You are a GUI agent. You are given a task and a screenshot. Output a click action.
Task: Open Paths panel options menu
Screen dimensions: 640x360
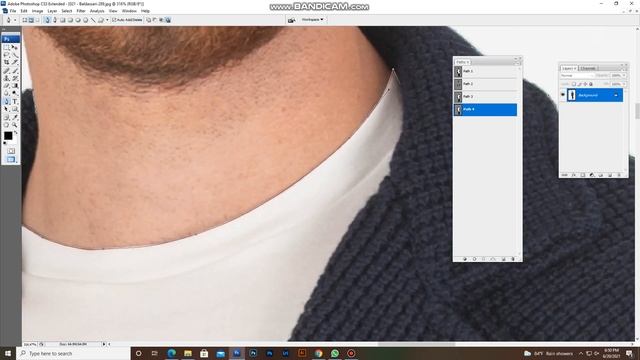point(519,63)
